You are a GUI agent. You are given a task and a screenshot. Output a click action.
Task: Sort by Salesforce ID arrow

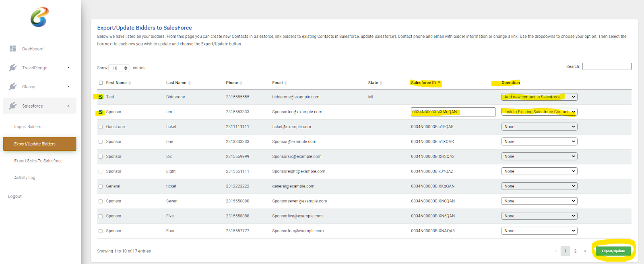439,82
